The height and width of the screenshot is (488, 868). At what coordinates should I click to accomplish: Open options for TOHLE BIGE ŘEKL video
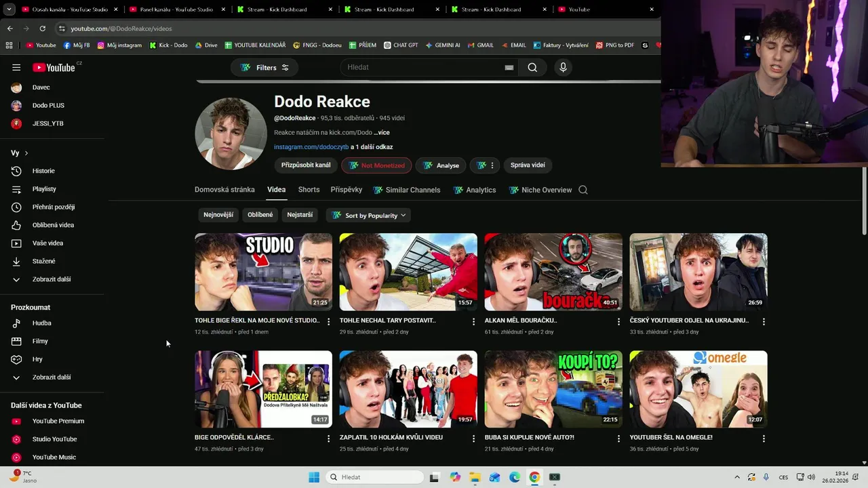(329, 321)
